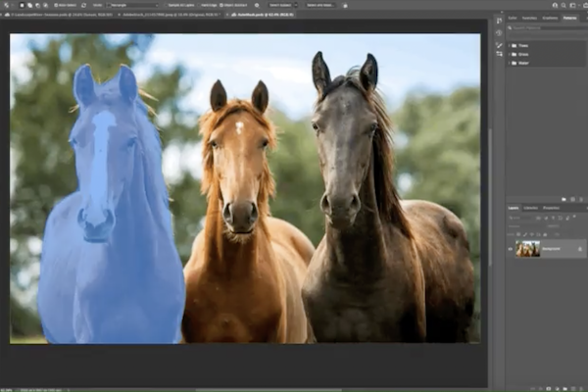Viewport: 588px width, 392px height.
Task: Open the Discover help icon at top right
Action: click(555, 5)
